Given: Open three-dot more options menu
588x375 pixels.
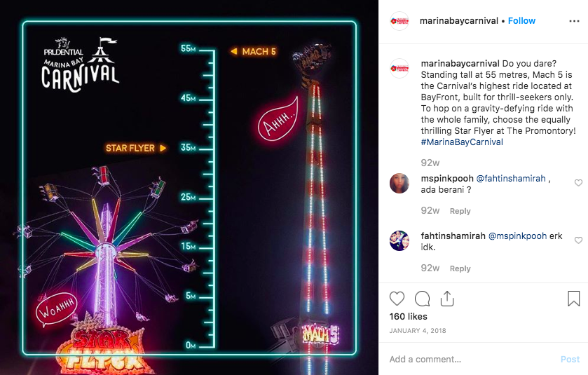Looking at the screenshot, I should (x=574, y=21).
